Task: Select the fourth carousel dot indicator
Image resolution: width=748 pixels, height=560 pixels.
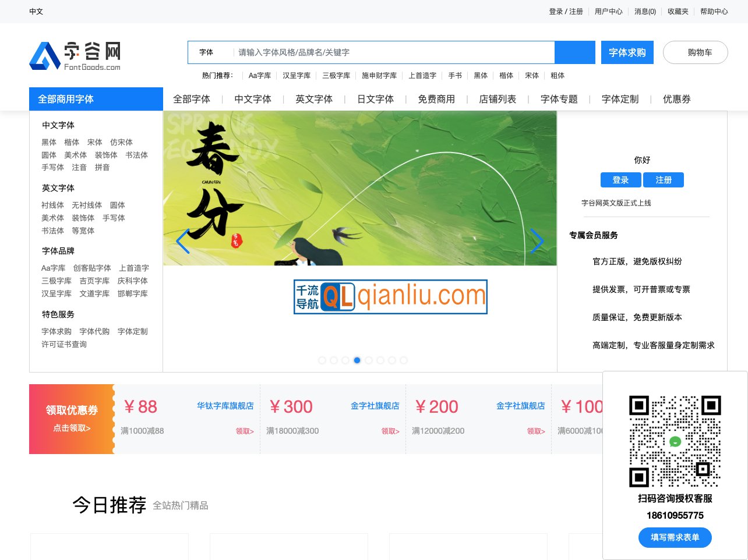Action: coord(357,360)
